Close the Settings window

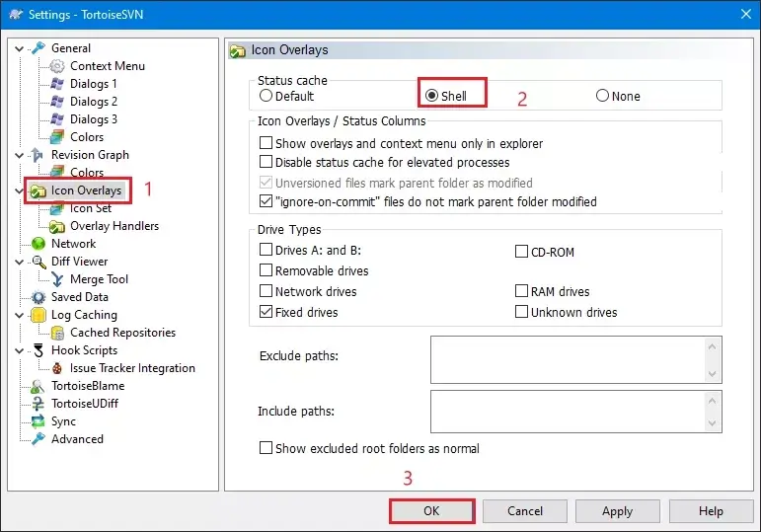pos(746,14)
